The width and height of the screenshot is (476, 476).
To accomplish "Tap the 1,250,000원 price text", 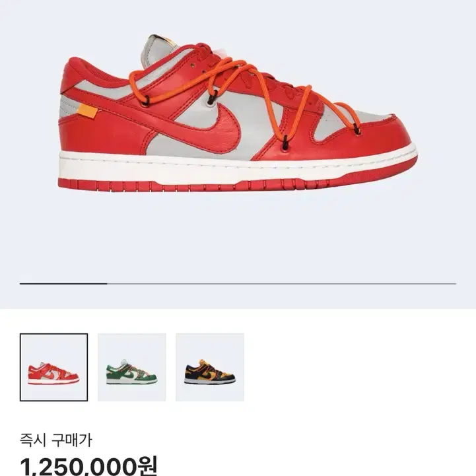I will click(x=88, y=466).
